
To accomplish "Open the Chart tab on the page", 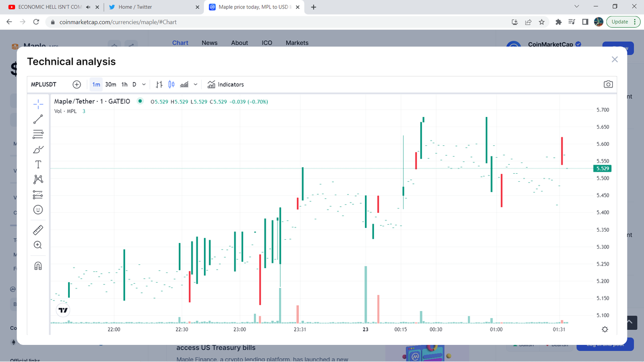I will click(180, 43).
